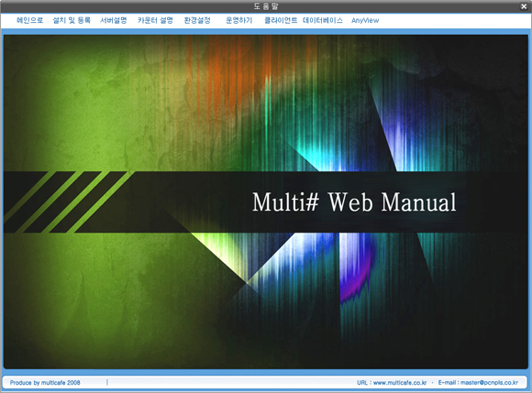The height and width of the screenshot is (393, 532).
Task: Select the 설치 및 등록 menu
Action: (x=72, y=20)
